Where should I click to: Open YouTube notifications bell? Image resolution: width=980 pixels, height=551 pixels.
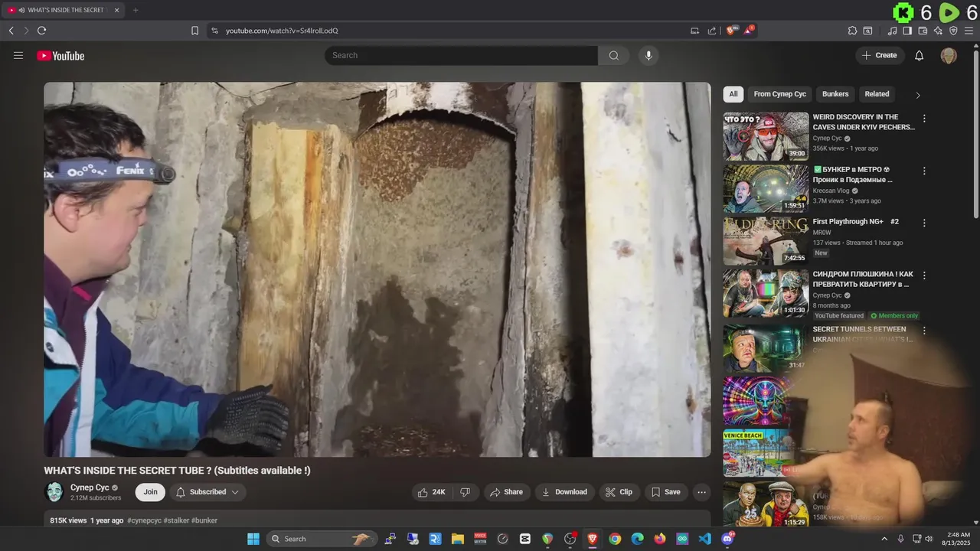coord(920,55)
